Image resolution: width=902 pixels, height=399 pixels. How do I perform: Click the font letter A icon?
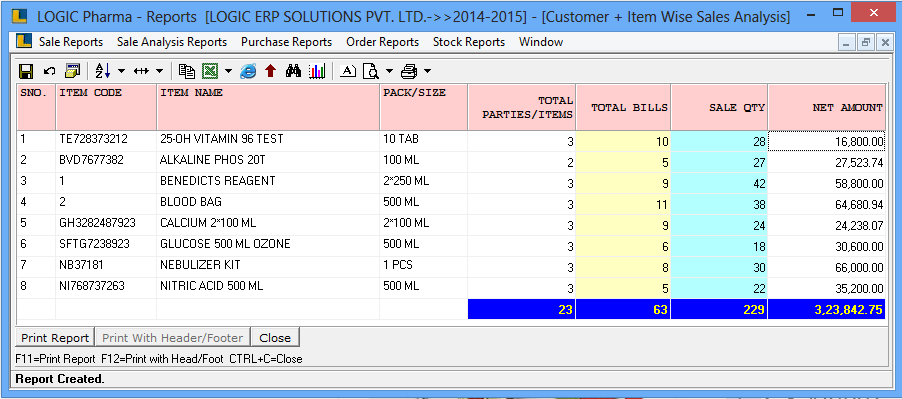pos(348,71)
